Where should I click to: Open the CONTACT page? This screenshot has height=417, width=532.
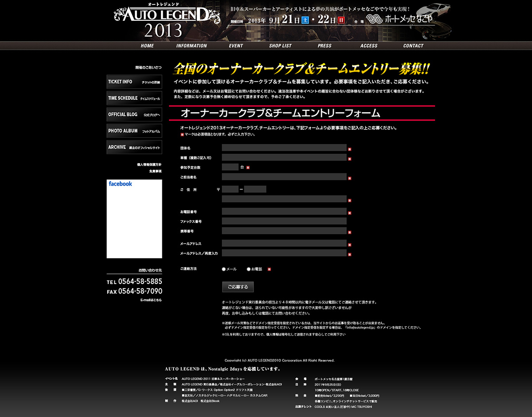413,46
